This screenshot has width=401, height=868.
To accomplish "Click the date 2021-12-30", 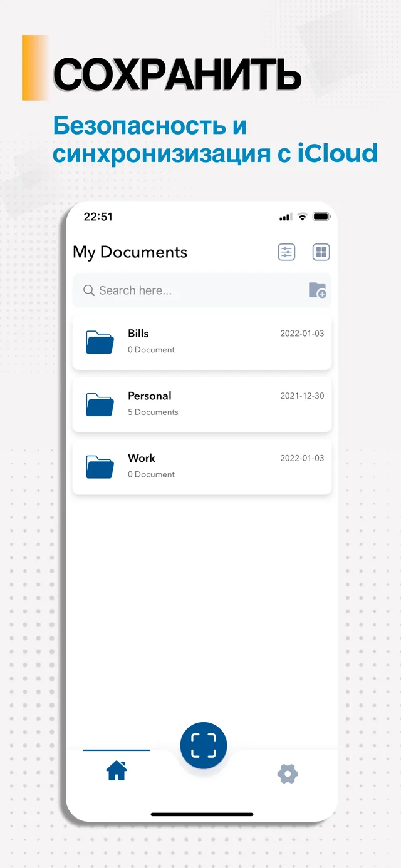I will point(302,396).
